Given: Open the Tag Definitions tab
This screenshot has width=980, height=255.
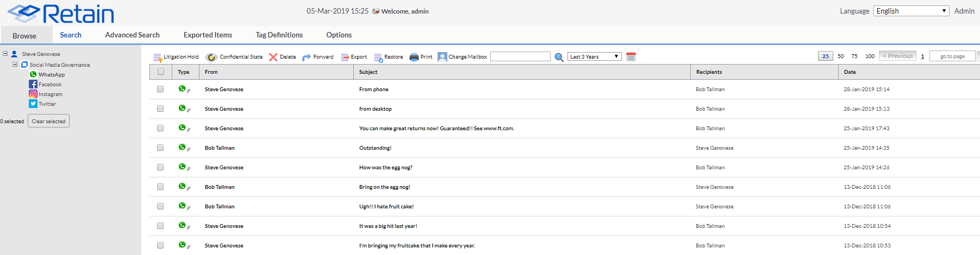Looking at the screenshot, I should (279, 35).
